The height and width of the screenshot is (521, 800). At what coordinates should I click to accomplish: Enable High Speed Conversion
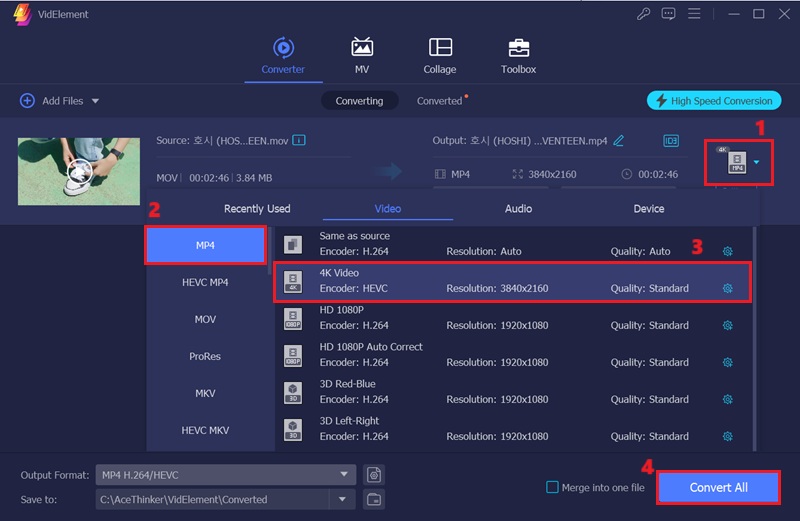click(x=714, y=101)
